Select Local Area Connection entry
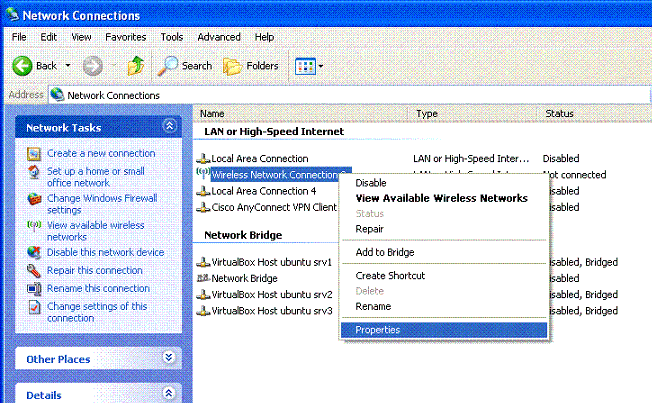 260,159
